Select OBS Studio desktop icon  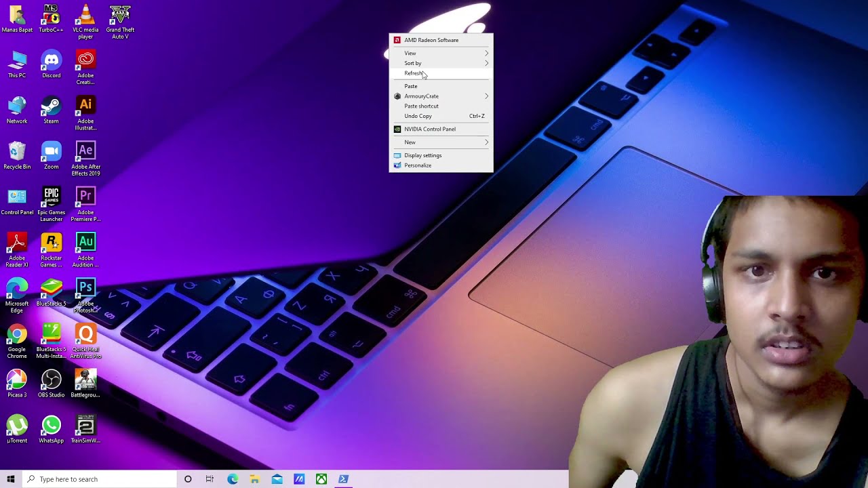(x=51, y=384)
